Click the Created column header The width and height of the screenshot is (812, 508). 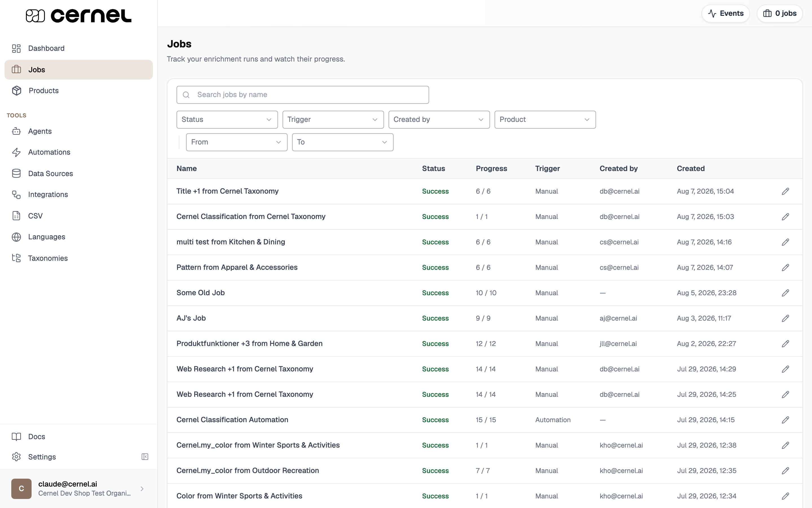coord(690,168)
